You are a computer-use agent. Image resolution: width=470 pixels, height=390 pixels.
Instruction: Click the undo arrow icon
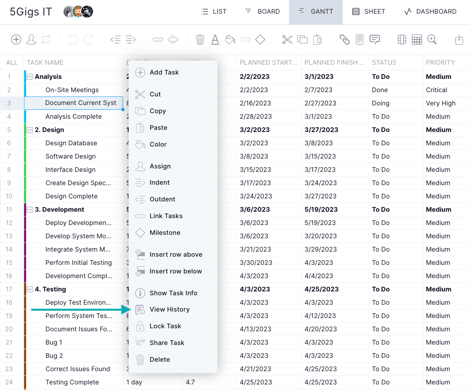pyautogui.click(x=73, y=40)
